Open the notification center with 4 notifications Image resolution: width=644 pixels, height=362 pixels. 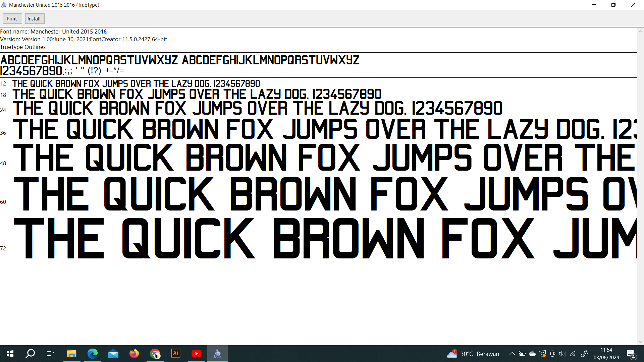[x=631, y=354]
